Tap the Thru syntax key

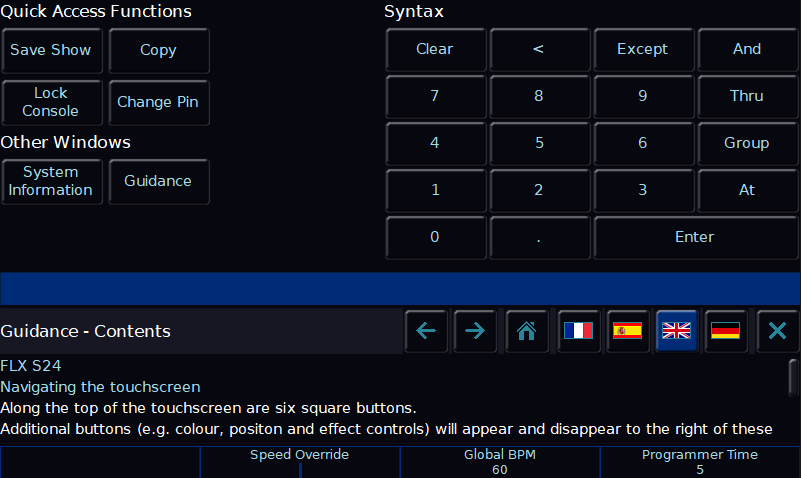(x=747, y=97)
